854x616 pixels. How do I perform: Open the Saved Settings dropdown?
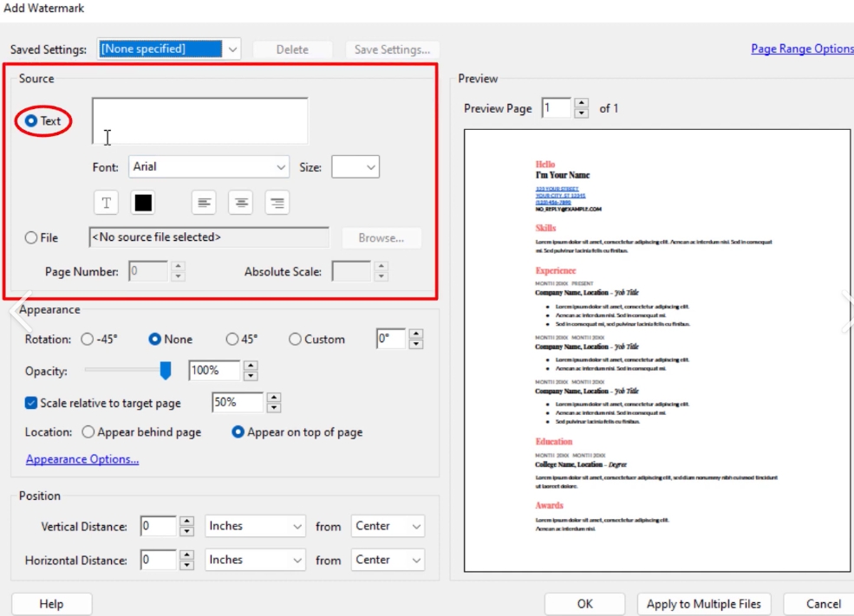pyautogui.click(x=232, y=49)
